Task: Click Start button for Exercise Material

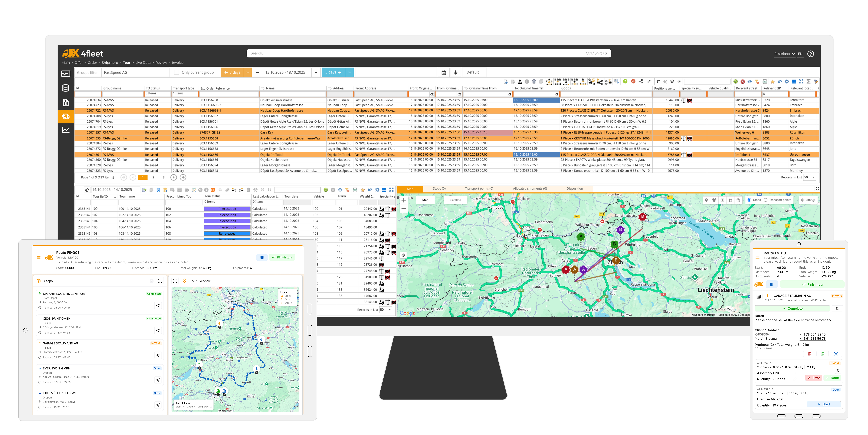Action: tap(823, 404)
